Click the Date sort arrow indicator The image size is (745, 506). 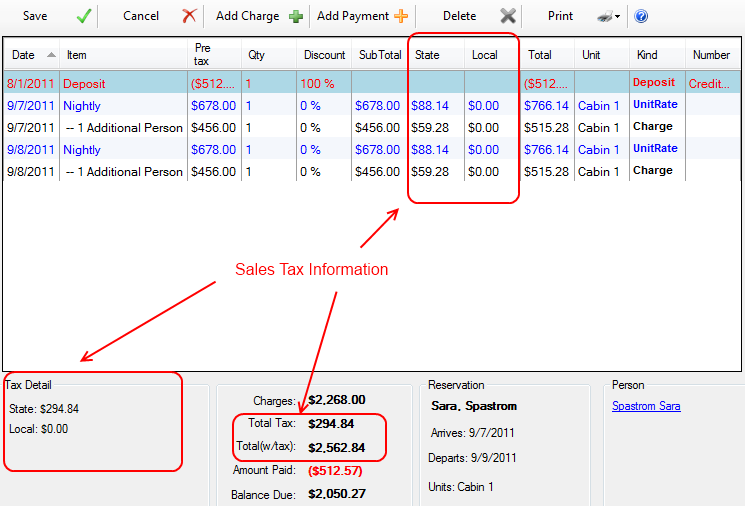point(51,55)
